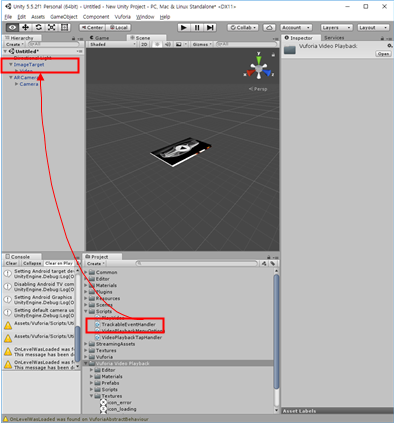Select the Rotate tool
This screenshot has height=423, width=394.
point(38,27)
